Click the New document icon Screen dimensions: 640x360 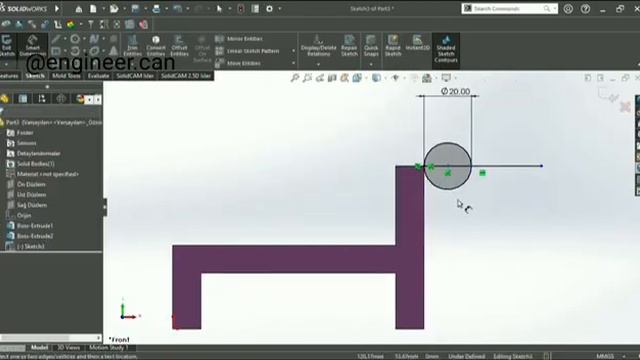pyautogui.click(x=93, y=9)
